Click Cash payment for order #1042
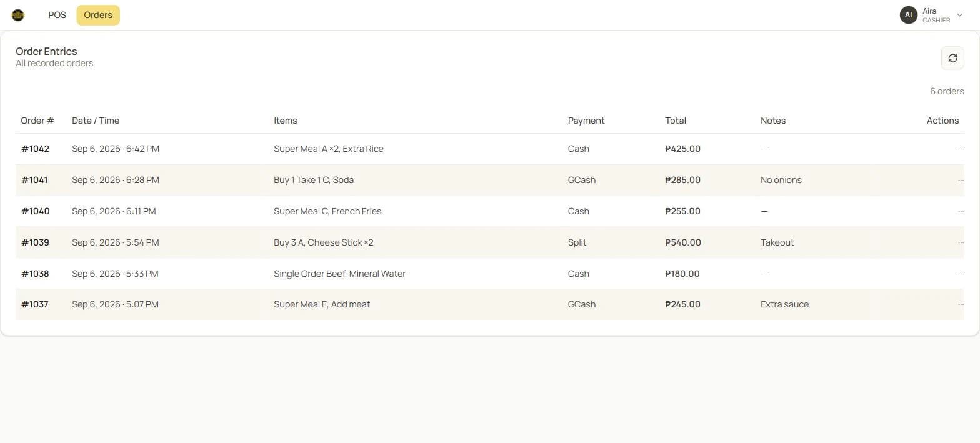Screen dimensions: 980x443 579,149
